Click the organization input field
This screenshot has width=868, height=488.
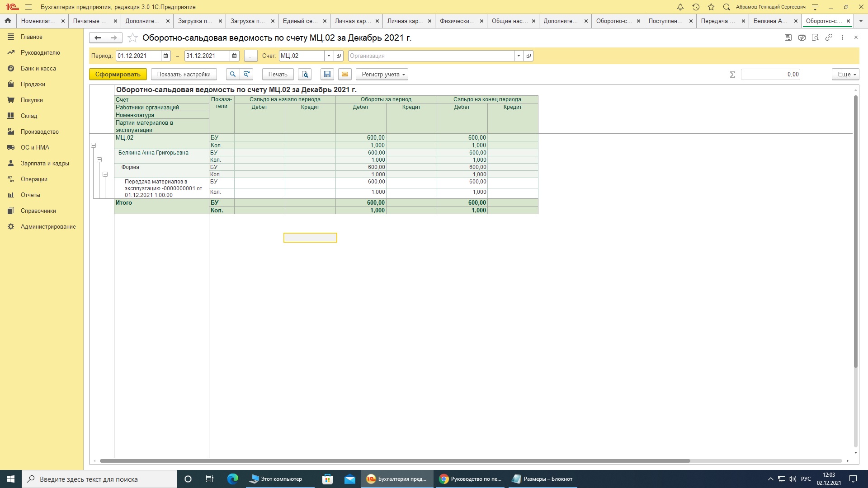[x=431, y=56]
